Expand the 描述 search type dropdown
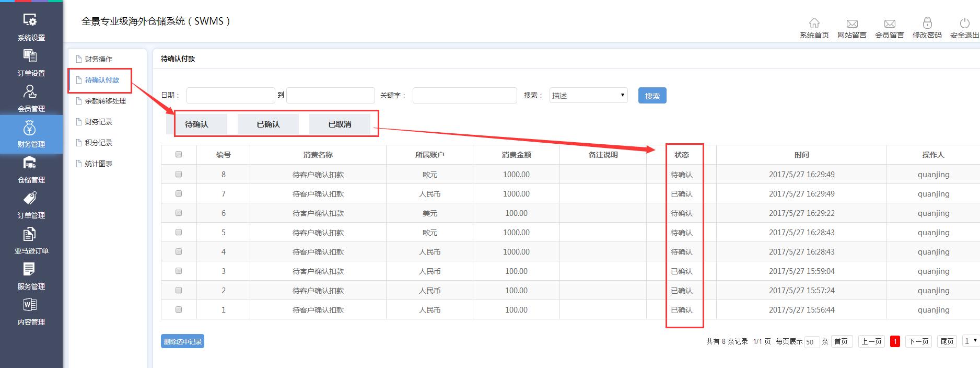 tap(588, 95)
